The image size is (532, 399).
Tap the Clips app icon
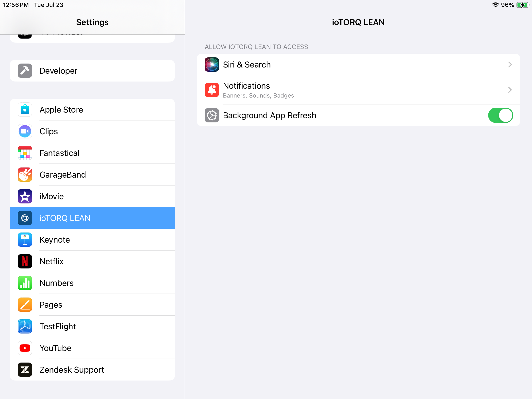click(25, 131)
